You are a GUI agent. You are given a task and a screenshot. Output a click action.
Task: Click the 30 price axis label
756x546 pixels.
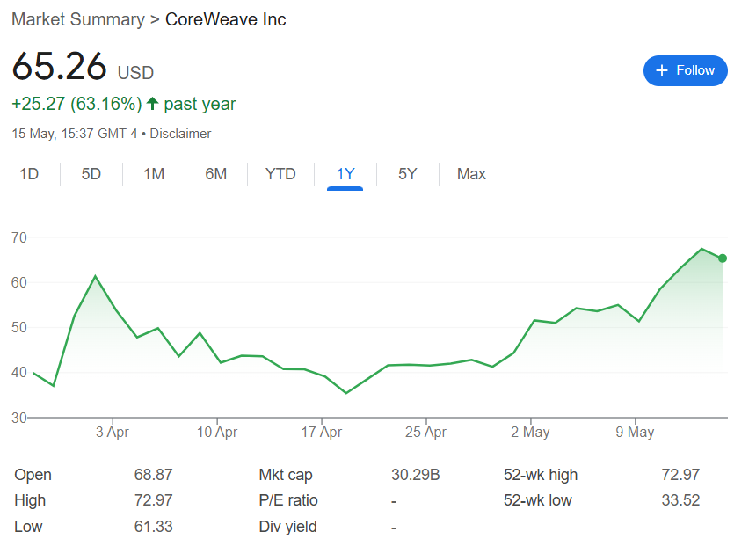pos(19,418)
